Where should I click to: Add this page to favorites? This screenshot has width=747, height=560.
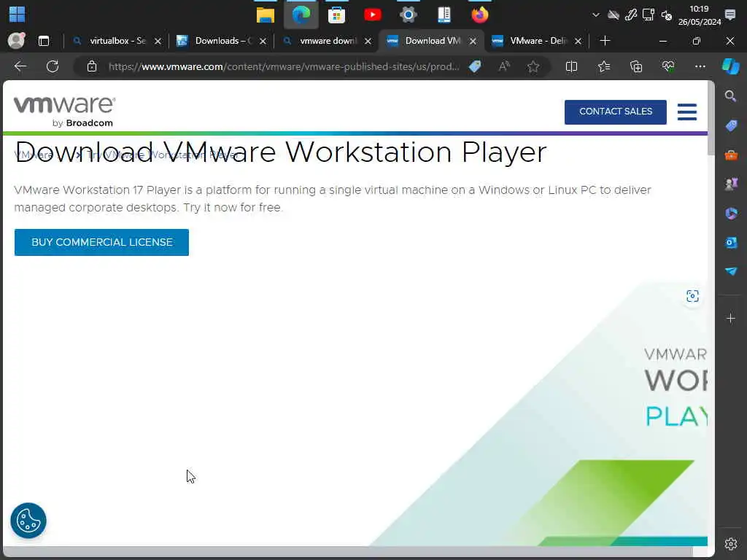533,66
